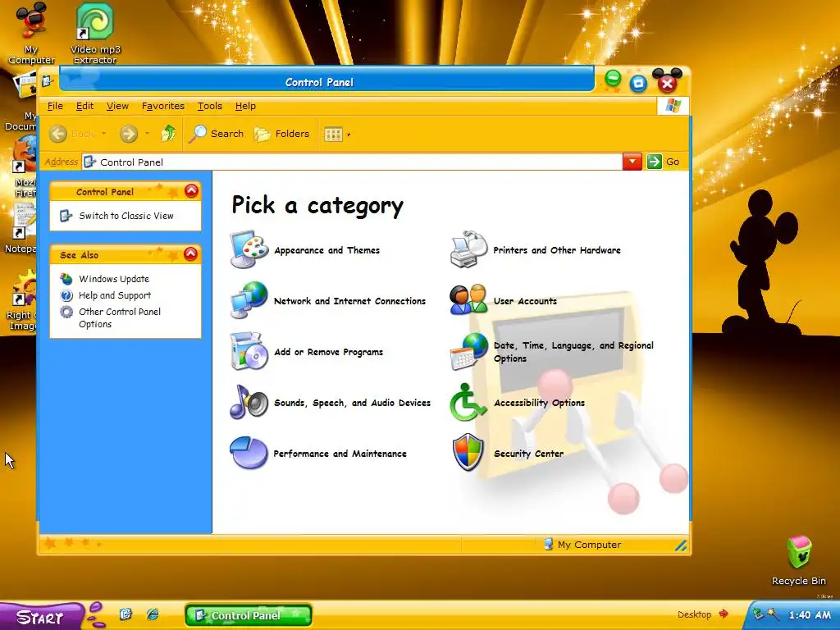Click the Accessibility Options text link
Screen dimensions: 840x630
(539, 403)
